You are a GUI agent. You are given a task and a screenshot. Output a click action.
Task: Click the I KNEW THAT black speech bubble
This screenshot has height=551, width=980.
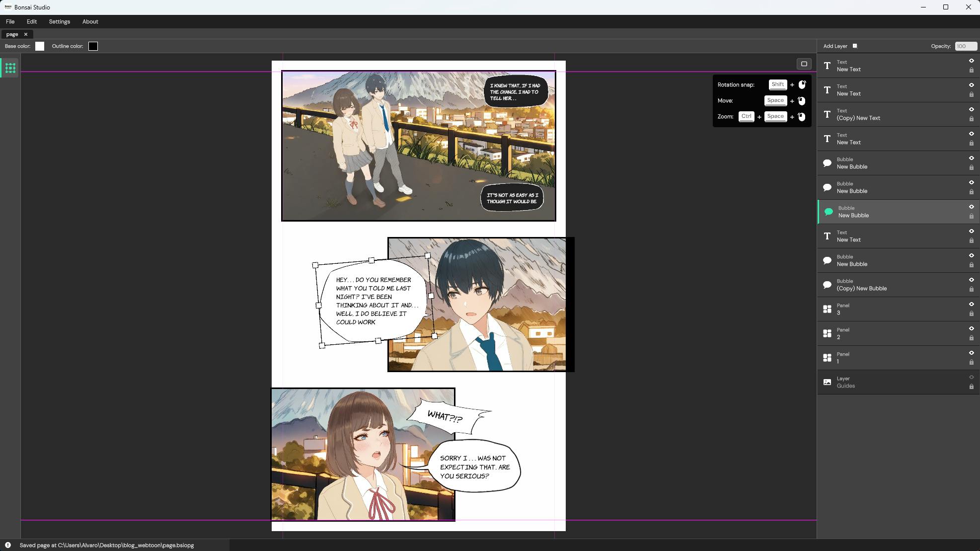point(515,91)
